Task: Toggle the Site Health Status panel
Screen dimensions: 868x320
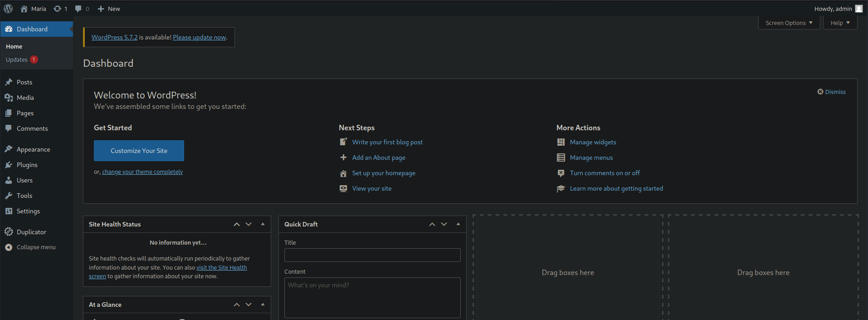Action: (x=263, y=224)
